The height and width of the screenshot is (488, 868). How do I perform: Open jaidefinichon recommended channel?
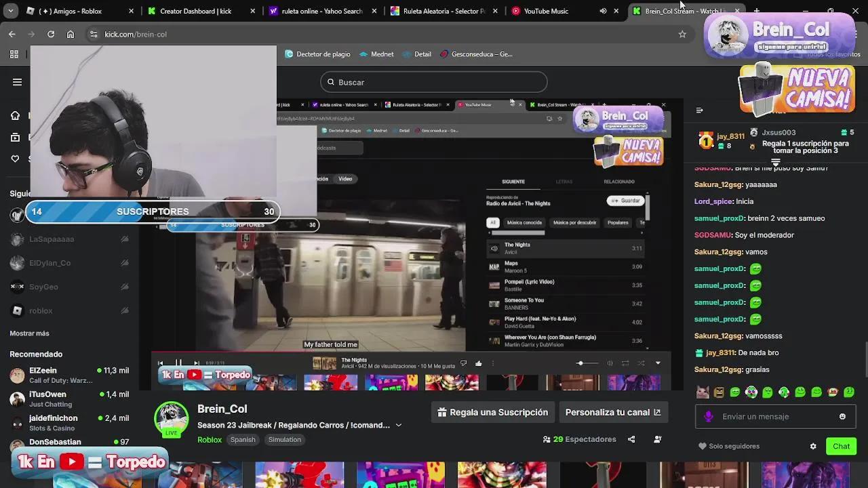69,423
